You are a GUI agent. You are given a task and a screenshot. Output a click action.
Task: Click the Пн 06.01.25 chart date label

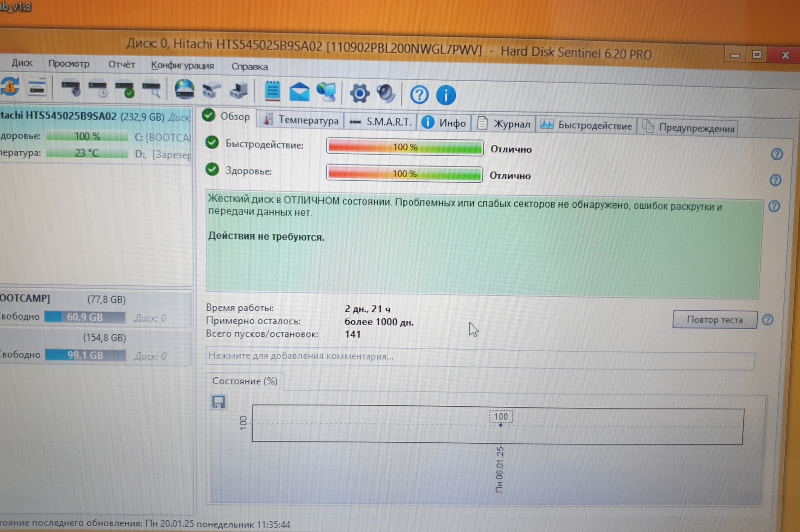pyautogui.click(x=500, y=469)
